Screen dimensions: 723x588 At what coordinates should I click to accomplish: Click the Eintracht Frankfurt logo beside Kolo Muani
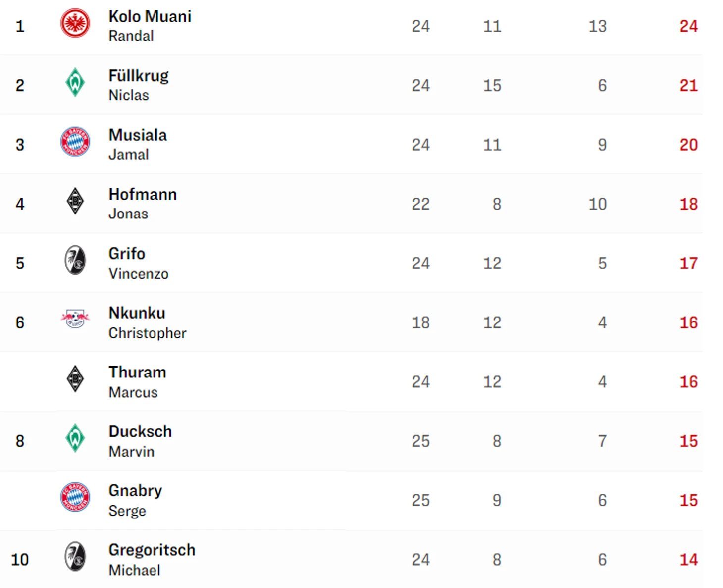[75, 23]
